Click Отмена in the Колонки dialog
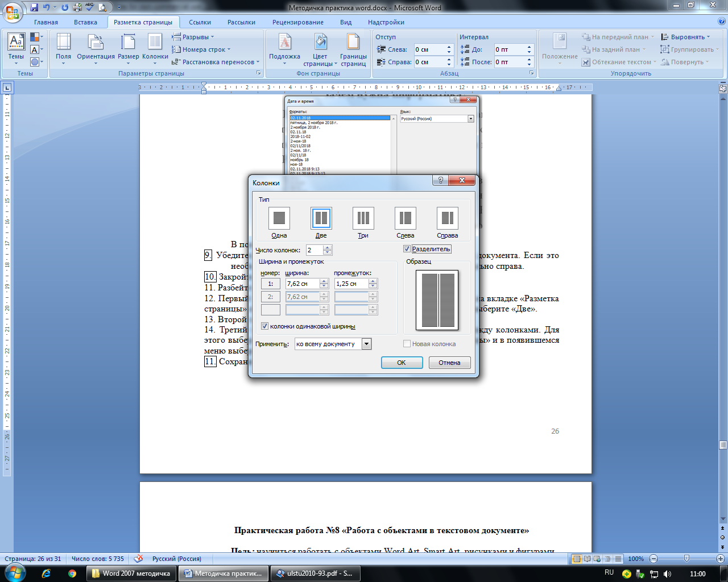The image size is (728, 582). [x=449, y=363]
